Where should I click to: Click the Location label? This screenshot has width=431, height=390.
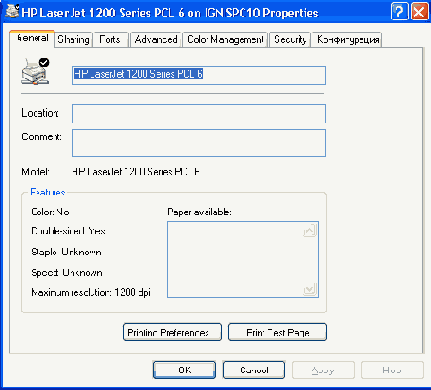click(40, 113)
